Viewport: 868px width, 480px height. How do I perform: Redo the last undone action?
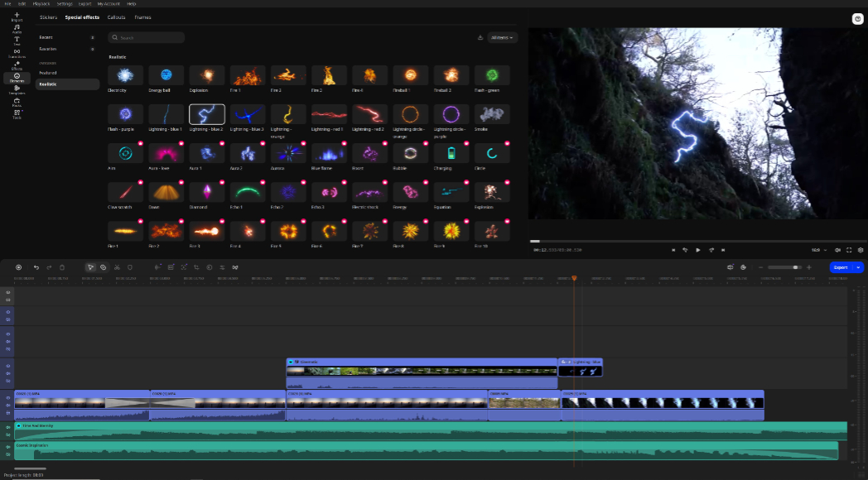tap(49, 267)
